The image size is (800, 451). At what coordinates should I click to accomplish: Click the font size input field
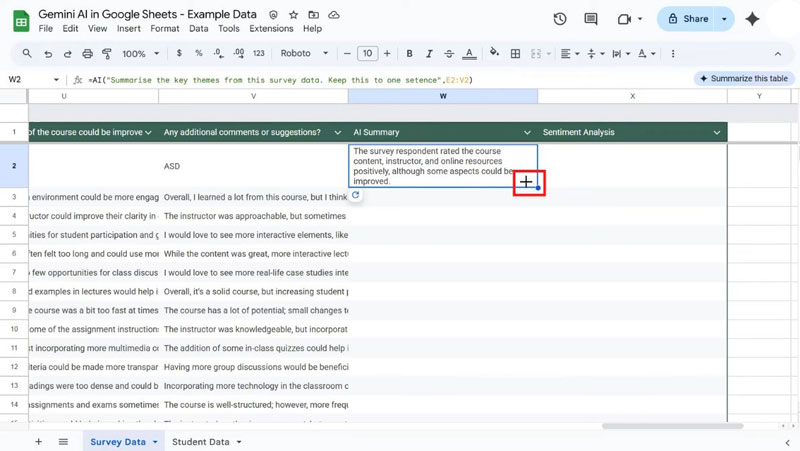(367, 53)
